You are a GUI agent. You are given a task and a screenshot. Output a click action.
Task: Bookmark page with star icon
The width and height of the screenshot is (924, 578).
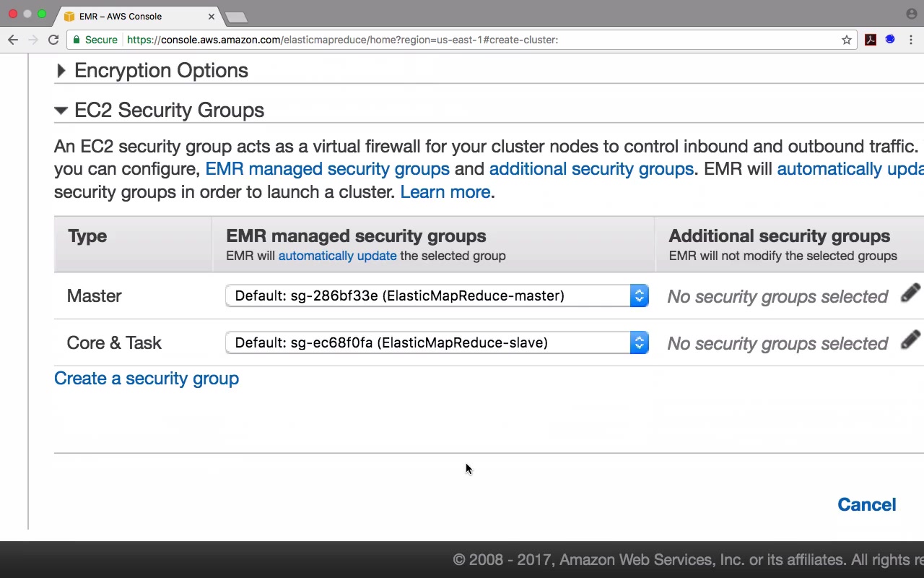point(847,40)
